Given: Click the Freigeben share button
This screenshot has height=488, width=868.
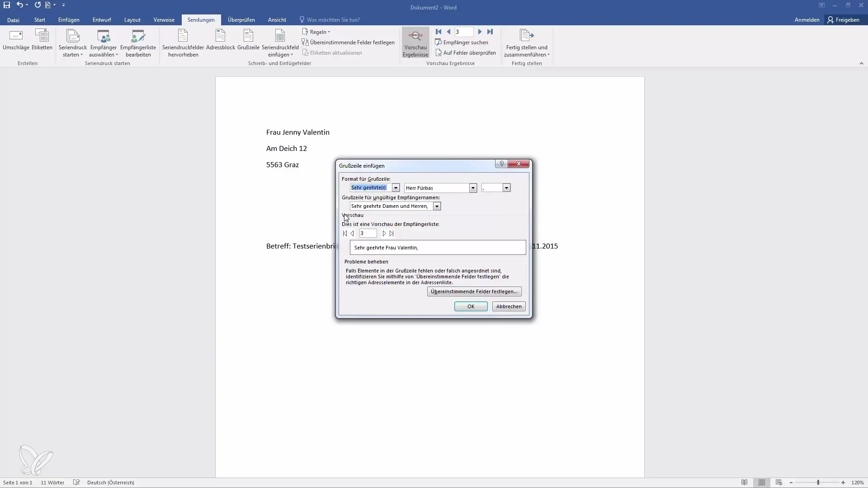Looking at the screenshot, I should (x=844, y=20).
